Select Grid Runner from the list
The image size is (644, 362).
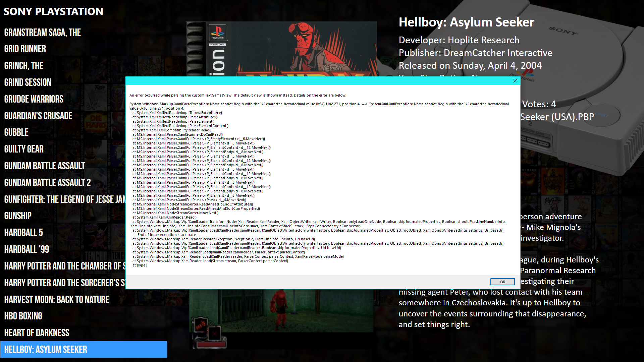click(x=25, y=49)
